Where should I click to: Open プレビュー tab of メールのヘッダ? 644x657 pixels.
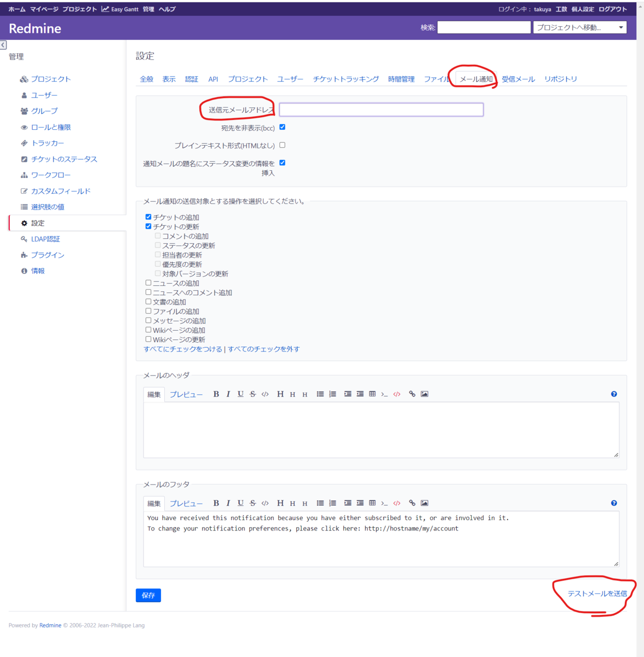[x=186, y=395]
